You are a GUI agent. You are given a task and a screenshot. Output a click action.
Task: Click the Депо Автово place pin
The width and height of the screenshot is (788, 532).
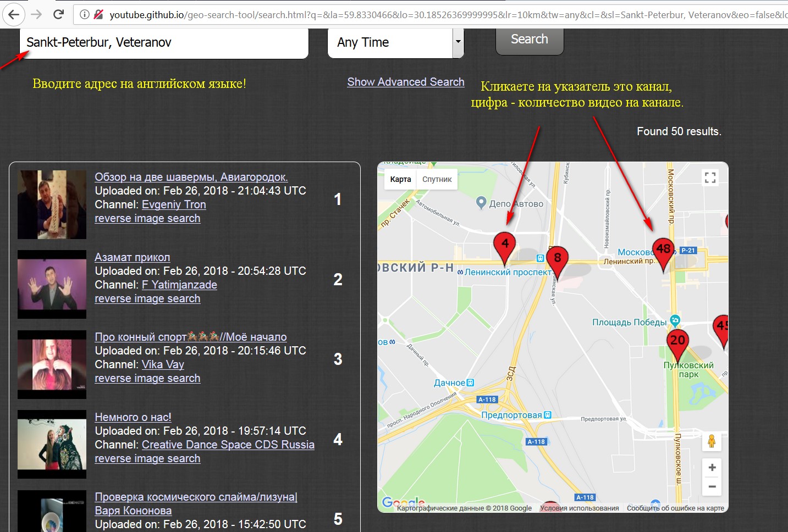[481, 203]
